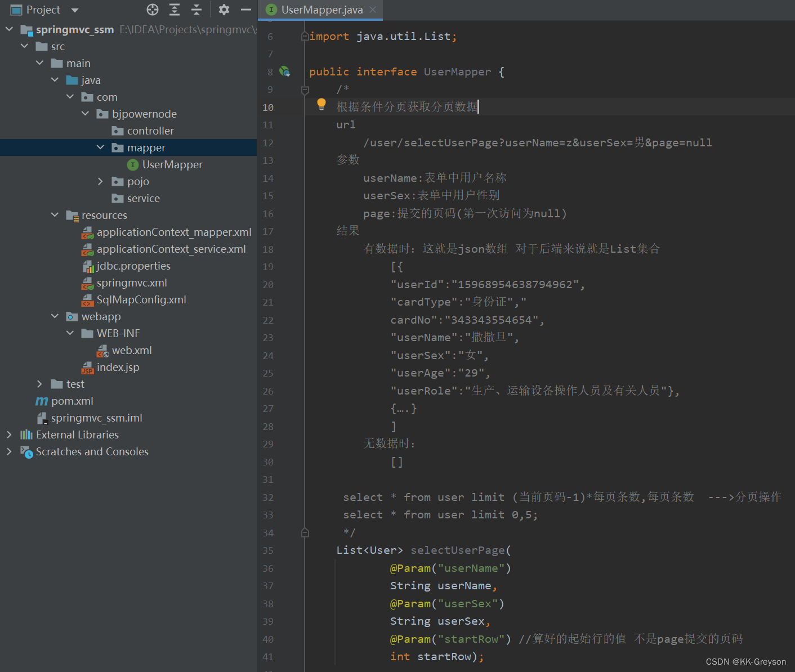Screen dimensions: 795x672
Task: Click line 33 select from user limit 0,5
Action: click(440, 514)
